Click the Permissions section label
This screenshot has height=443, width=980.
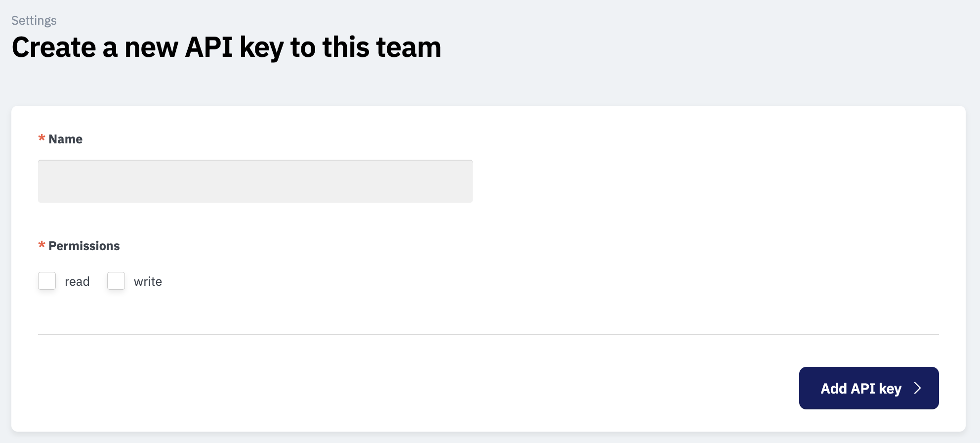coord(84,246)
